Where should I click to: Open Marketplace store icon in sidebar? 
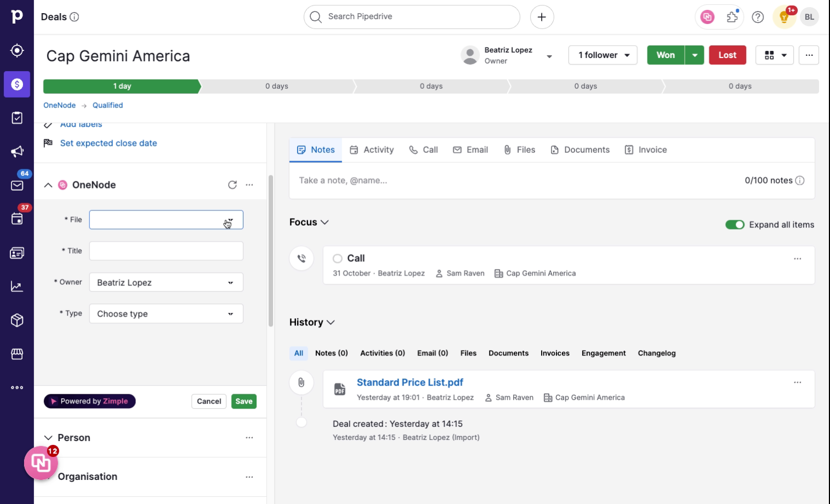[x=17, y=354]
